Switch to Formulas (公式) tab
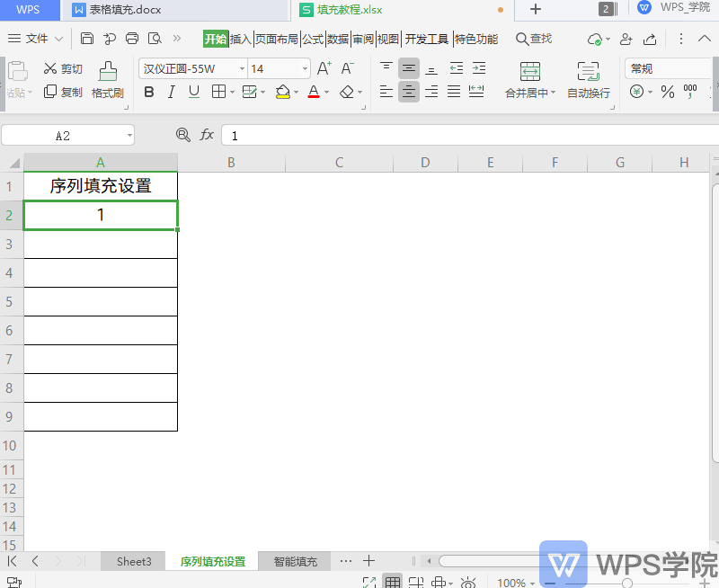This screenshot has height=588, width=719. [x=313, y=40]
